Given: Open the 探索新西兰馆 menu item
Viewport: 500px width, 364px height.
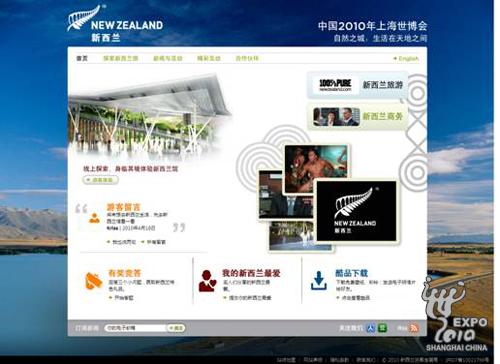Looking at the screenshot, I should 121,58.
